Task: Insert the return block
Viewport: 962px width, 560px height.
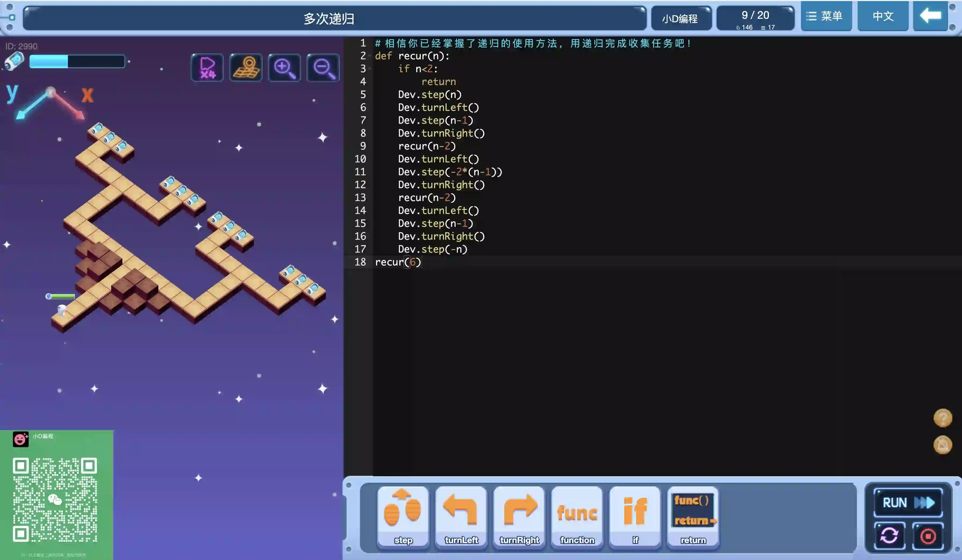Action: 693,516
